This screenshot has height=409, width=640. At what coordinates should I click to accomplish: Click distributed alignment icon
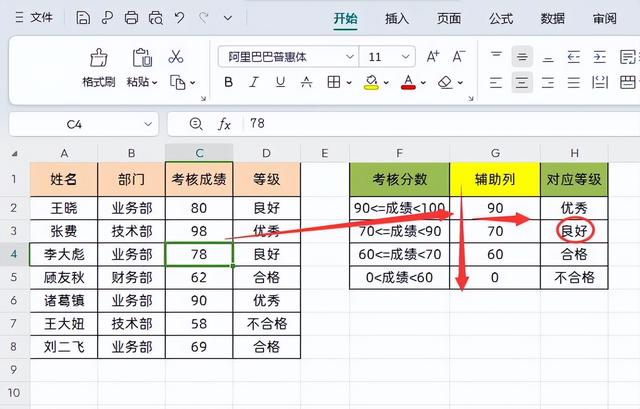click(600, 82)
